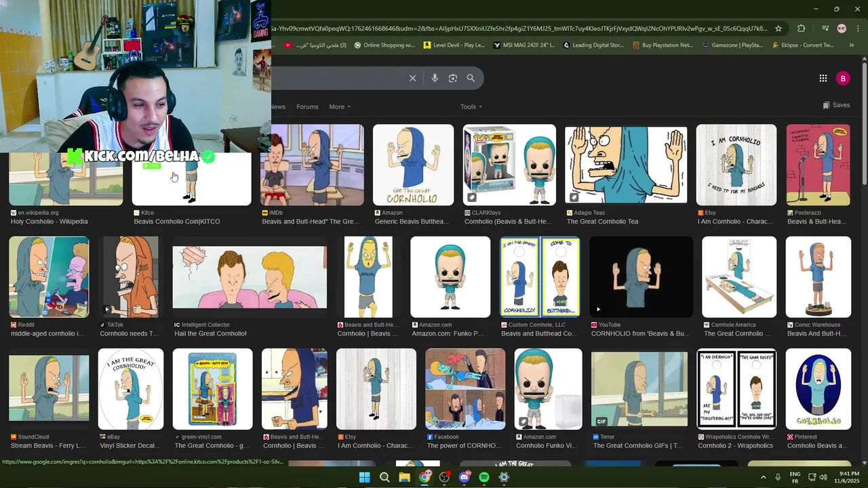Image resolution: width=868 pixels, height=488 pixels.
Task: Open the Eklipse Convert bookmark
Action: tap(802, 45)
